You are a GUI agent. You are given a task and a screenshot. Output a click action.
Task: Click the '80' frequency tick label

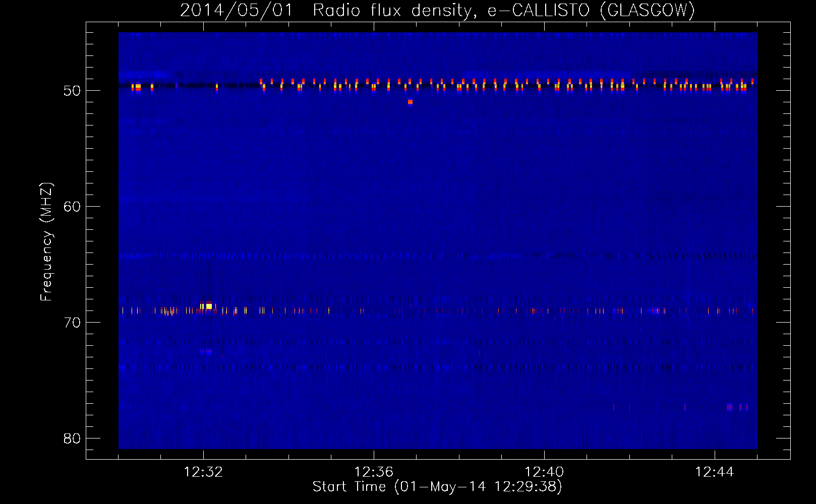point(72,438)
